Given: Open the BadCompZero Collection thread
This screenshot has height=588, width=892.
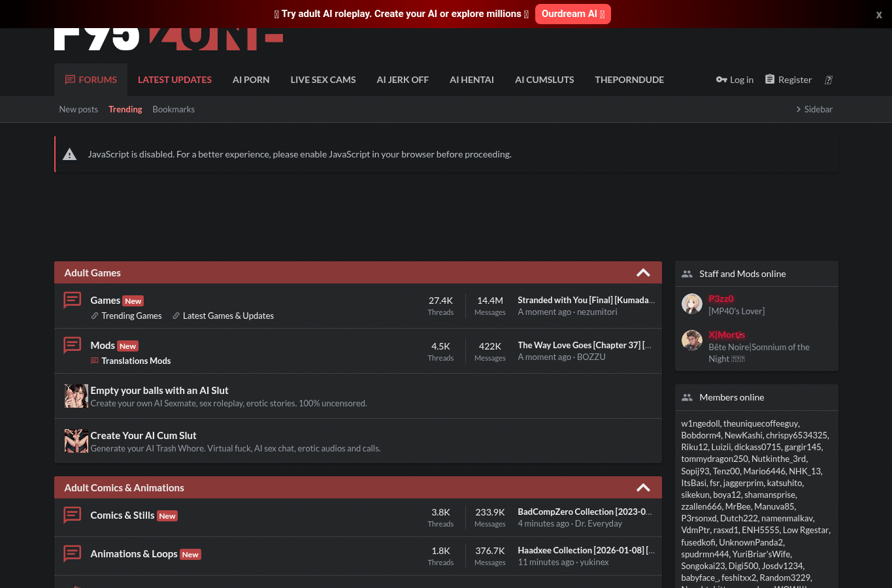Looking at the screenshot, I should [585, 512].
